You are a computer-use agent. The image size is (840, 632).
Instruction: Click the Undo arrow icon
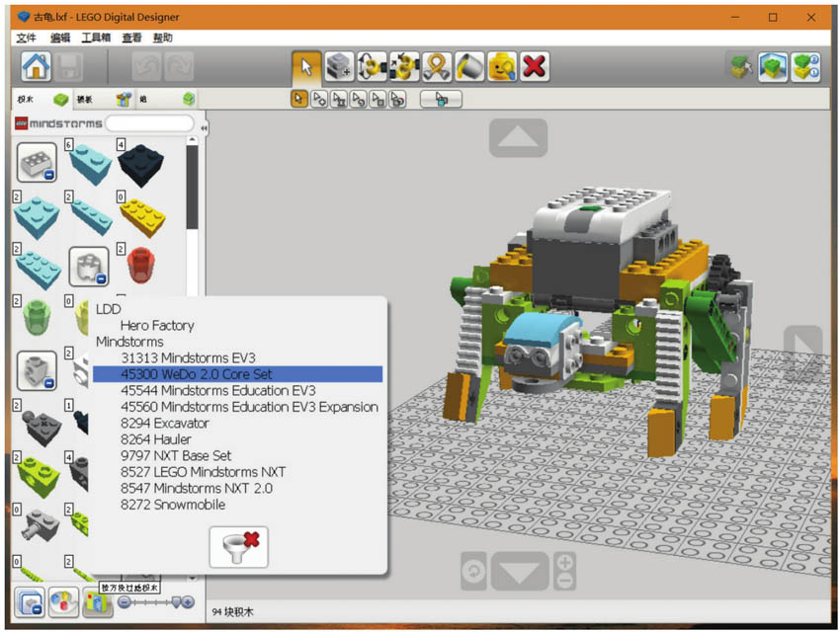147,67
